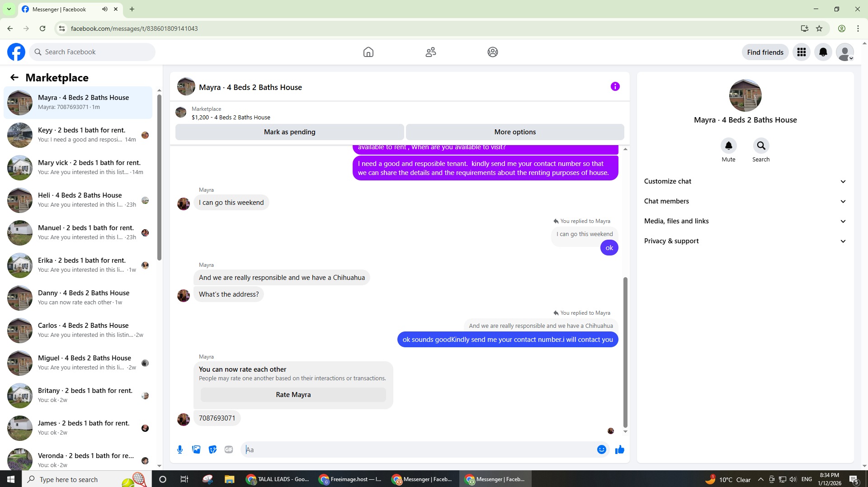
Task: Open the Facebook menu grid icon
Action: tap(802, 52)
